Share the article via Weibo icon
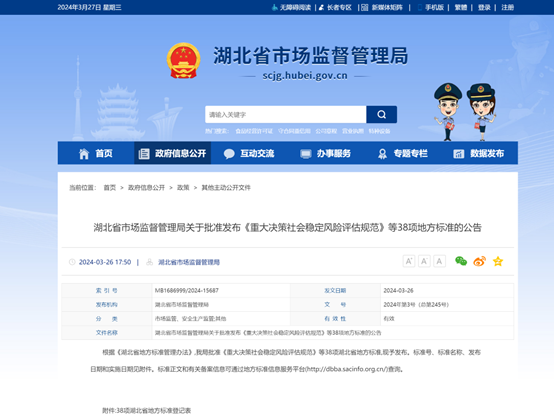554x416 pixels. 479,261
